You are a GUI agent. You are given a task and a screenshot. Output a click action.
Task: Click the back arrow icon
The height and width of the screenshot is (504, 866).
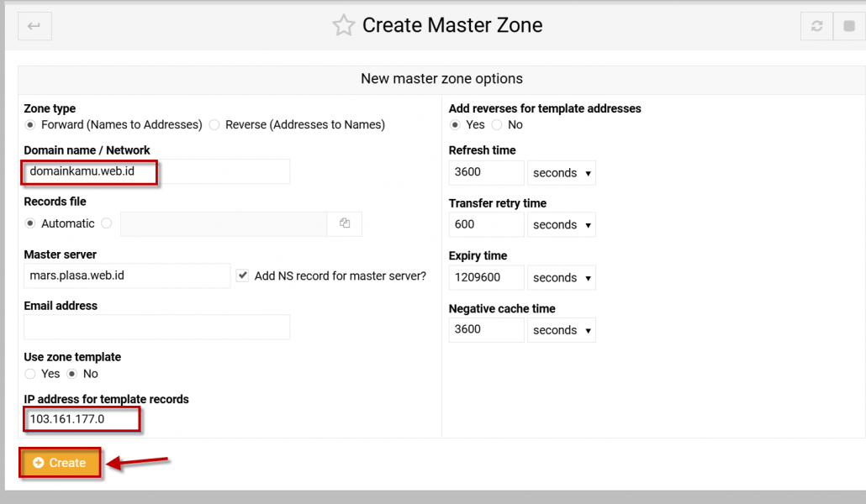tap(34, 26)
